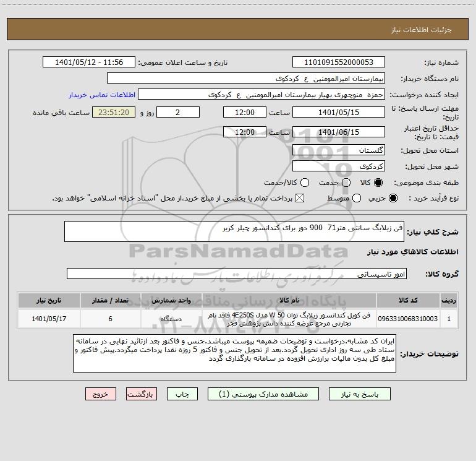Viewport: 476px width, 461px height.
Task: Click the buyer name field بیمارستان امیرالمومنین
Action: 246,79
